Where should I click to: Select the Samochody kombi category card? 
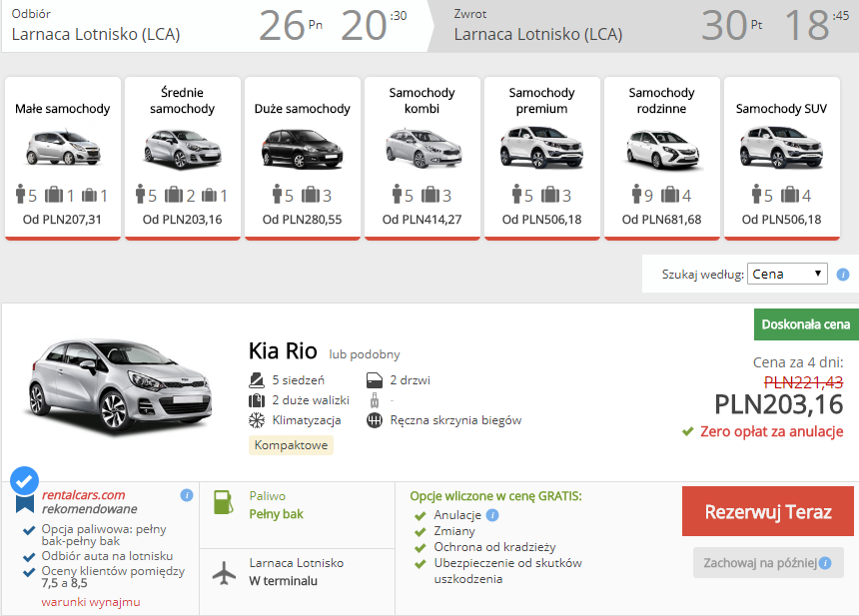pos(423,159)
